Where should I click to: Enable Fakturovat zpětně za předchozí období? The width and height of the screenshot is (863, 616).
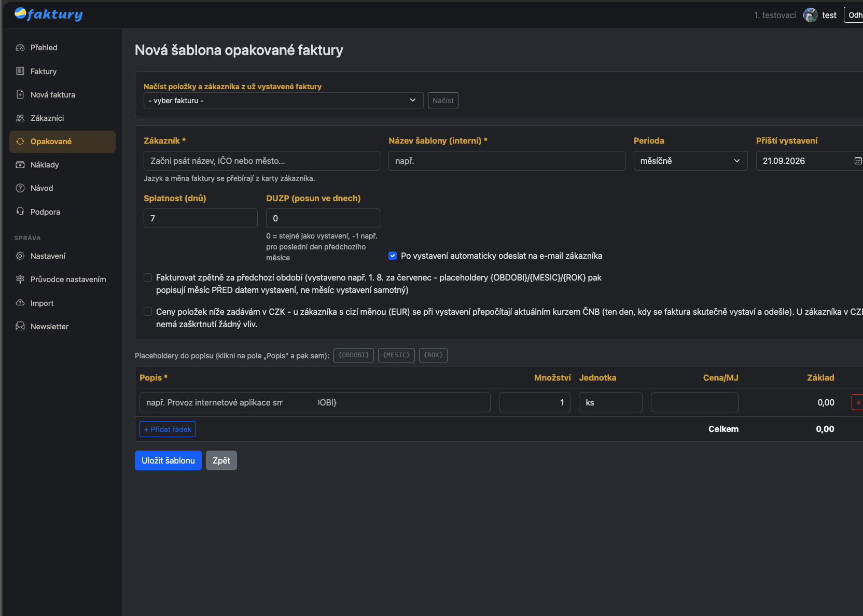(148, 277)
